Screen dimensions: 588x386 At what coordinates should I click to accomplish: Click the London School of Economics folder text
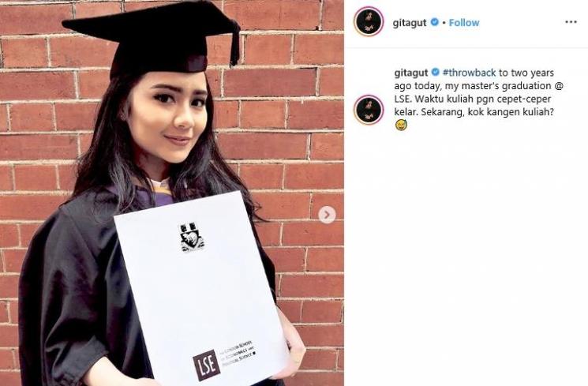coord(237,354)
